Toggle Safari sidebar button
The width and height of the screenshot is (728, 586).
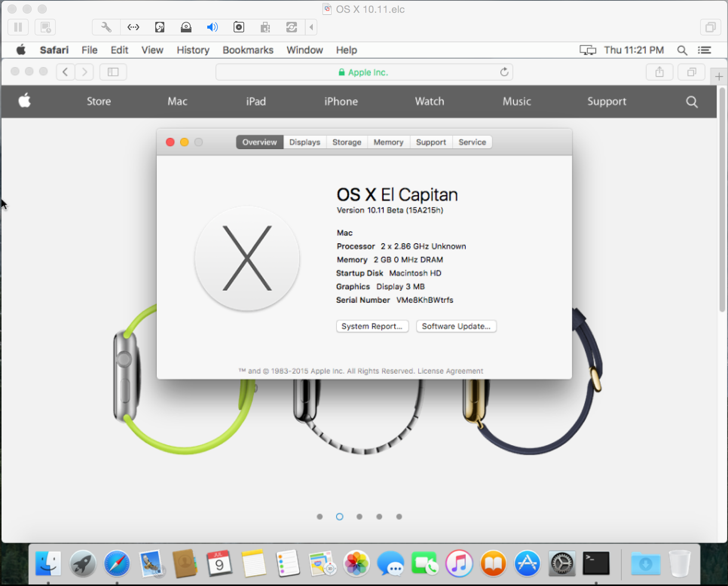[113, 72]
